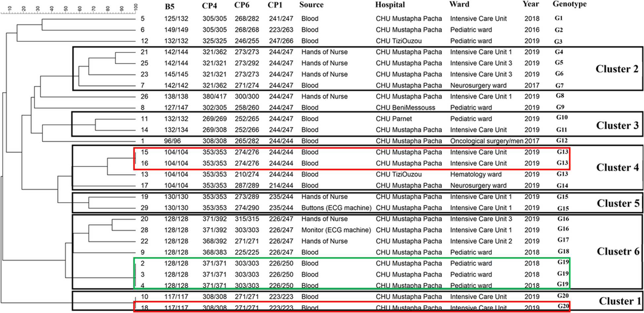Click CP1 value 214/244
The height and width of the screenshot is (313, 644).
pyautogui.click(x=281, y=186)
